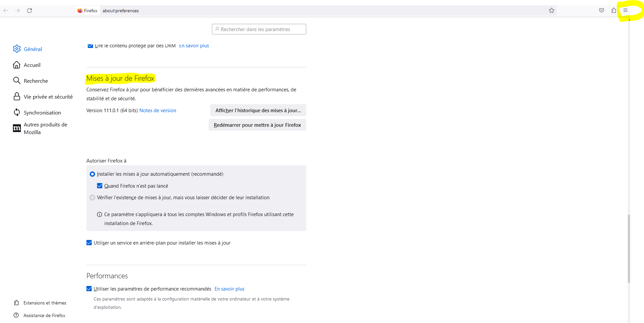Click the back navigation arrow
Image resolution: width=644 pixels, height=323 pixels.
6,11
